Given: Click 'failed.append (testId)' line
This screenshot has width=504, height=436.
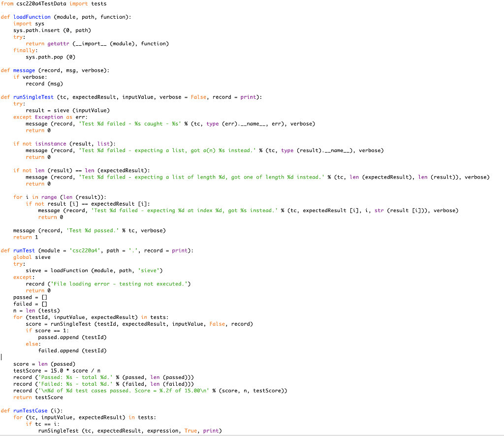Looking at the screenshot, I should [72, 351].
